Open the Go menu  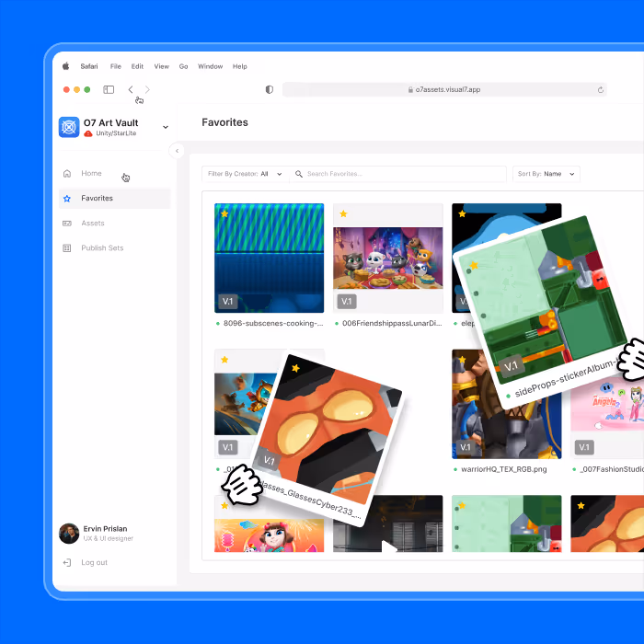point(183,66)
